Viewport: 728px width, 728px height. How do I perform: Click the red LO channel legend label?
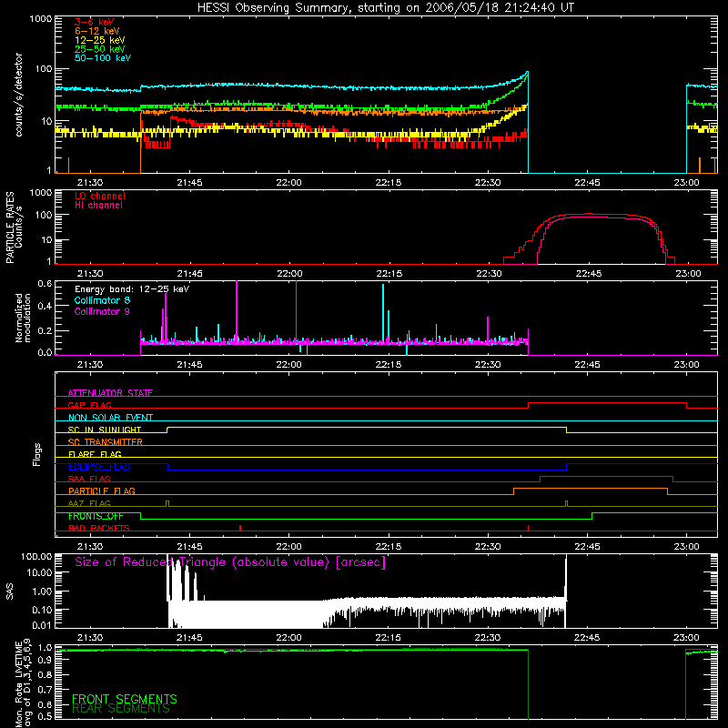100,196
